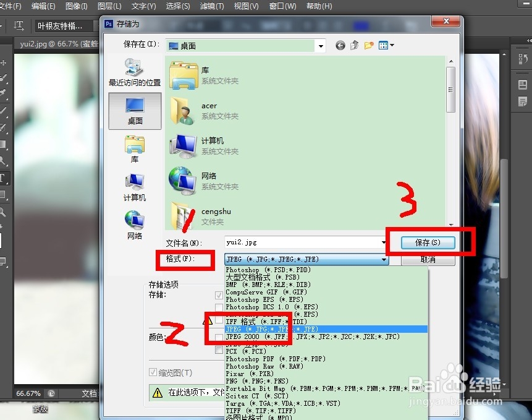The width and height of the screenshot is (532, 420).
Task: Toggle the 缩览图(T) checkbox
Action: point(153,372)
